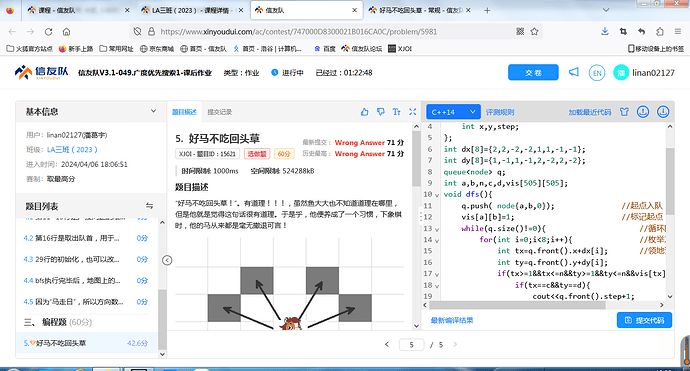Open the 京东商城 bookmark
Viewport: 690px width, 371px height.
click(x=157, y=49)
